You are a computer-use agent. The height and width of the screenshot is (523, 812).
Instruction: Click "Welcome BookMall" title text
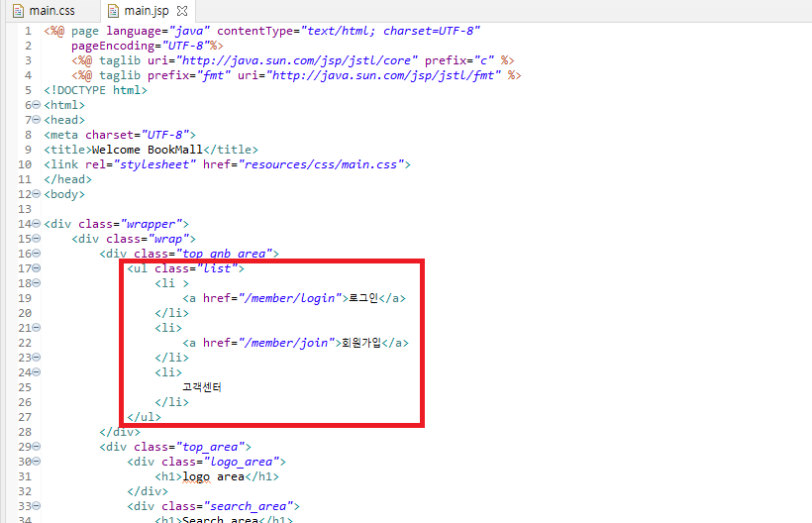click(x=148, y=150)
